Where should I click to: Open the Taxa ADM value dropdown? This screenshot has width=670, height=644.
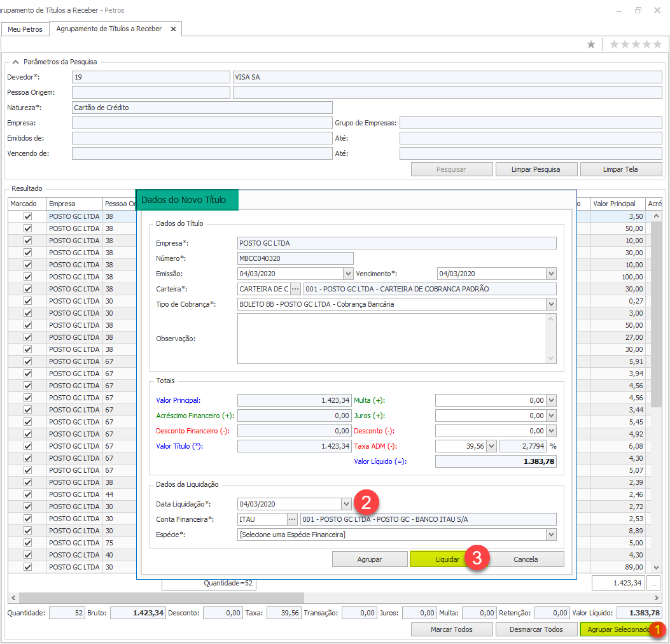491,446
